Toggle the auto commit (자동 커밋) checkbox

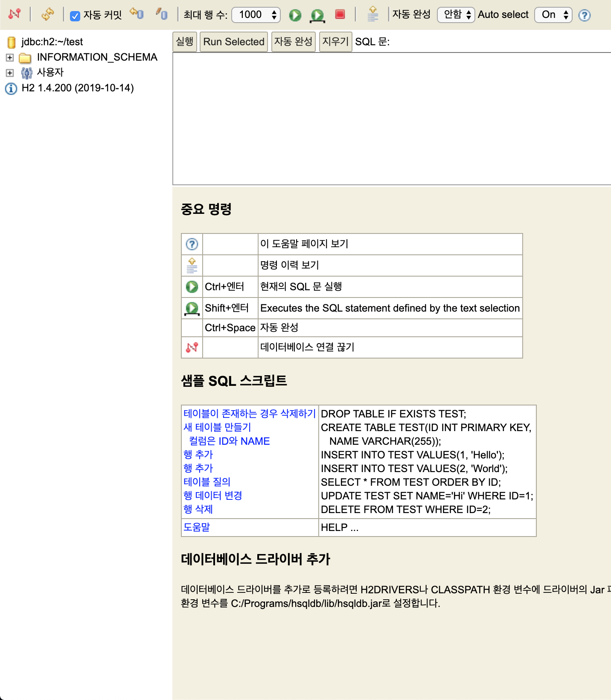point(75,16)
